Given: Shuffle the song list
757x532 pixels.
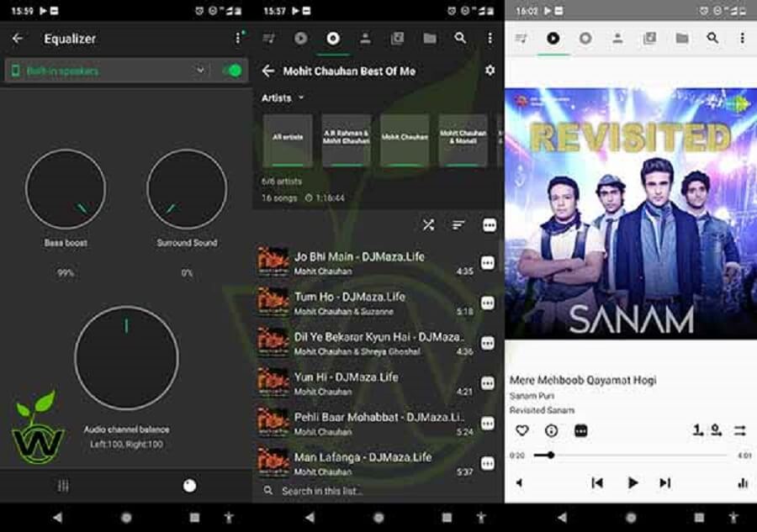Looking at the screenshot, I should (x=429, y=225).
